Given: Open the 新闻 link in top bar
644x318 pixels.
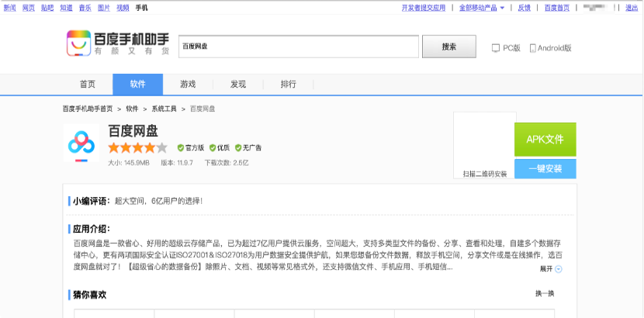Looking at the screenshot, I should pyautogui.click(x=10, y=8).
